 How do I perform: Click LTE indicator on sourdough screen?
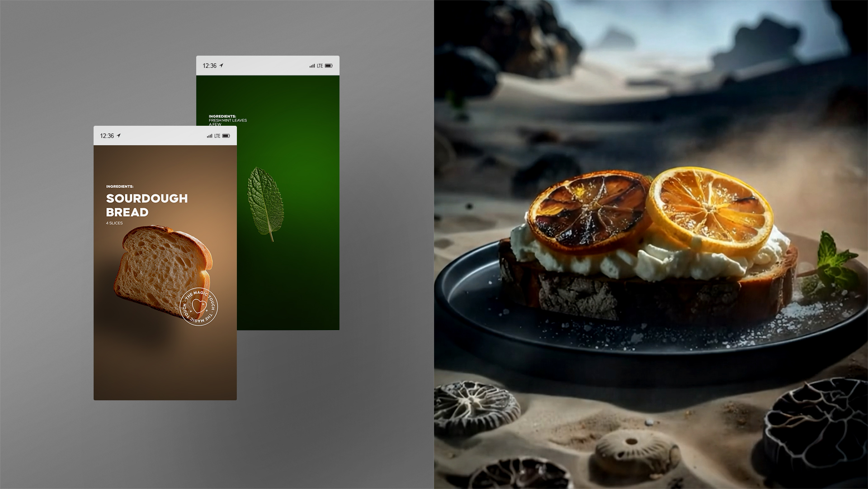click(x=217, y=136)
